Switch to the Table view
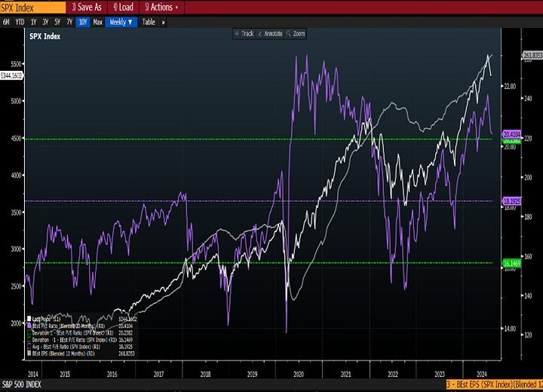The height and width of the screenshot is (392, 543). 149,22
